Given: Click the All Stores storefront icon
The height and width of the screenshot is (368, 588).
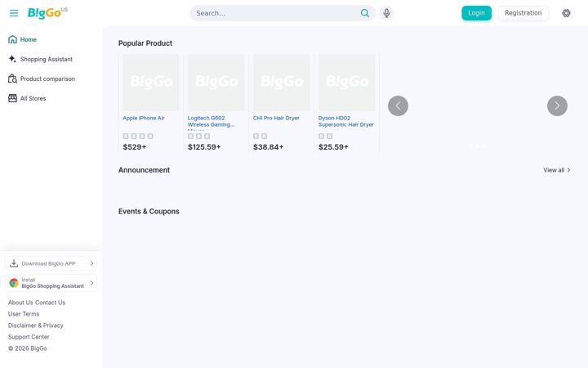Looking at the screenshot, I should [x=12, y=98].
